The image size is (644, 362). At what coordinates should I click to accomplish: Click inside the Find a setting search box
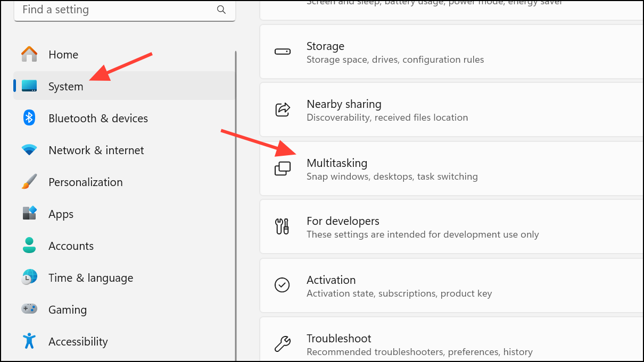(x=106, y=9)
